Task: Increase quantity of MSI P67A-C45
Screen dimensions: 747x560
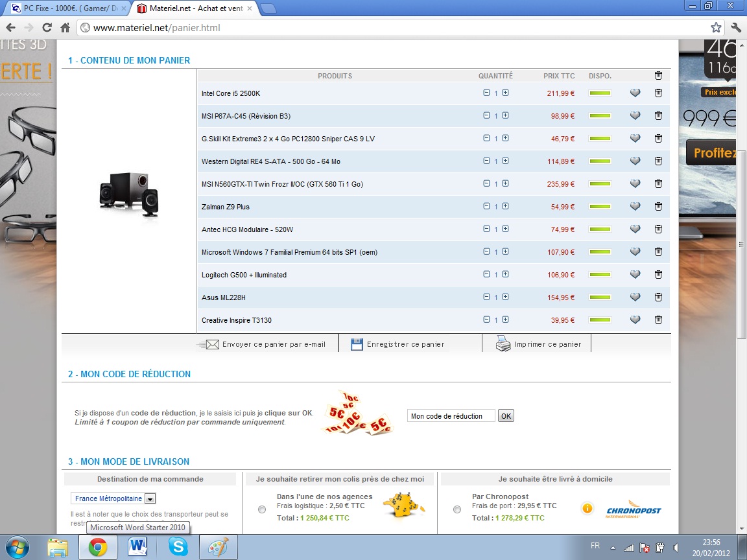Action: click(x=505, y=115)
